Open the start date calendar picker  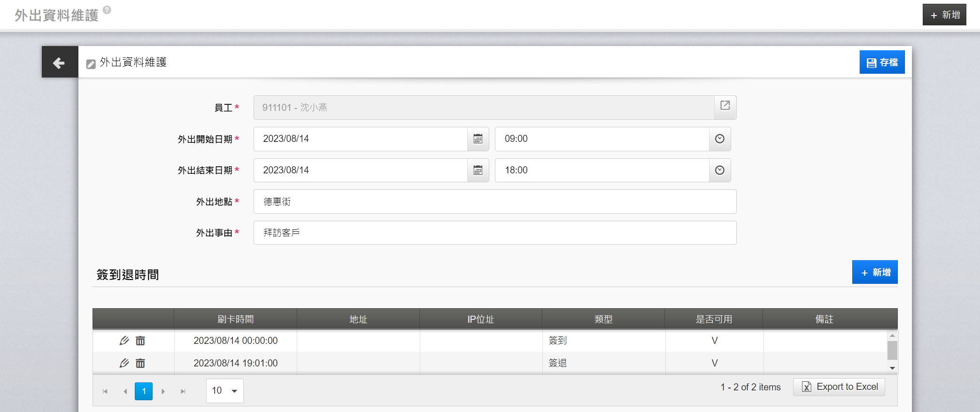(x=478, y=139)
